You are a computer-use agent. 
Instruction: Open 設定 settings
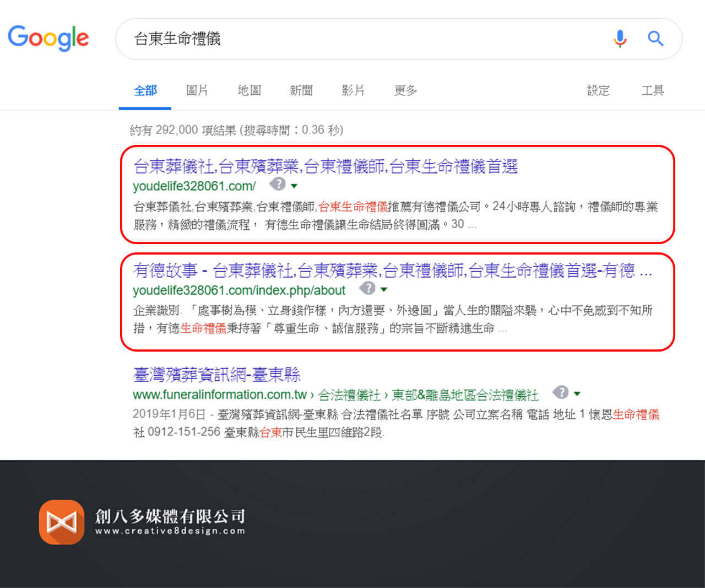coord(598,90)
